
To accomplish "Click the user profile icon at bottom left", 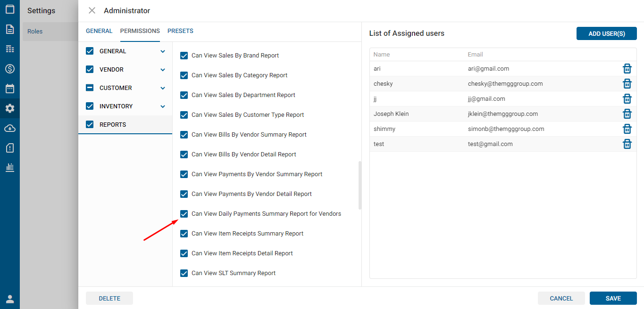I will point(10,299).
